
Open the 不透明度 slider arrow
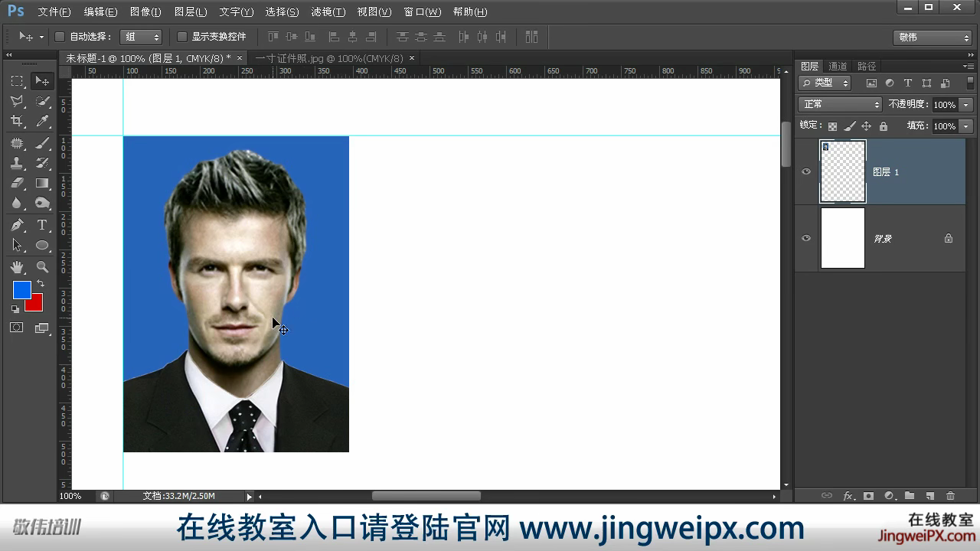pos(966,105)
